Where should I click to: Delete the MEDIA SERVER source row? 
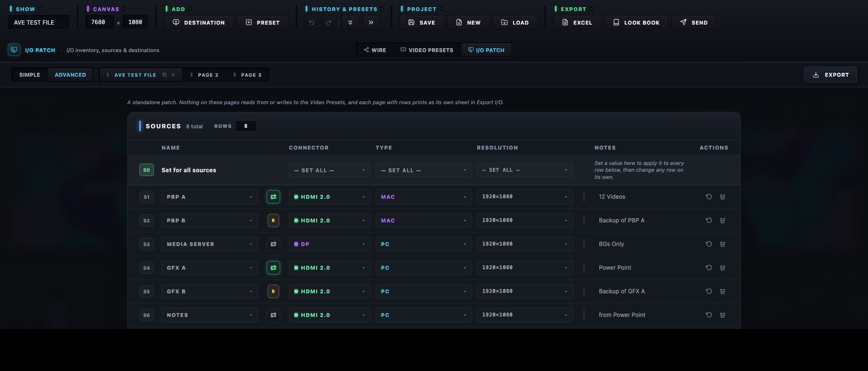click(x=722, y=244)
